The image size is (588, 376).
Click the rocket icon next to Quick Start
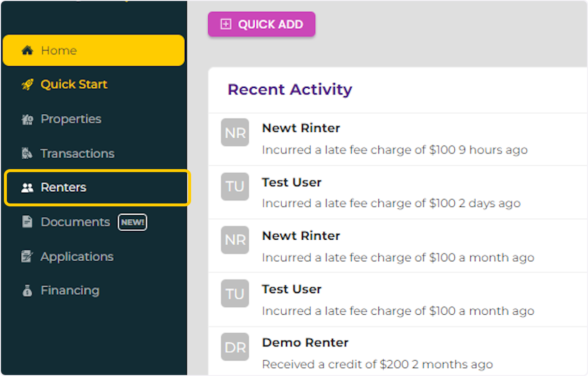27,84
